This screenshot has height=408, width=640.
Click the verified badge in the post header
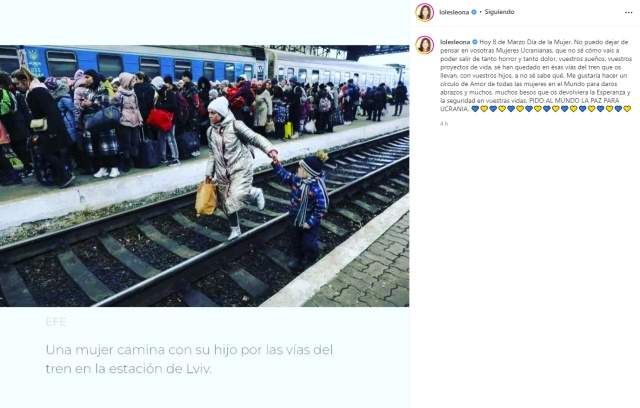[473, 12]
